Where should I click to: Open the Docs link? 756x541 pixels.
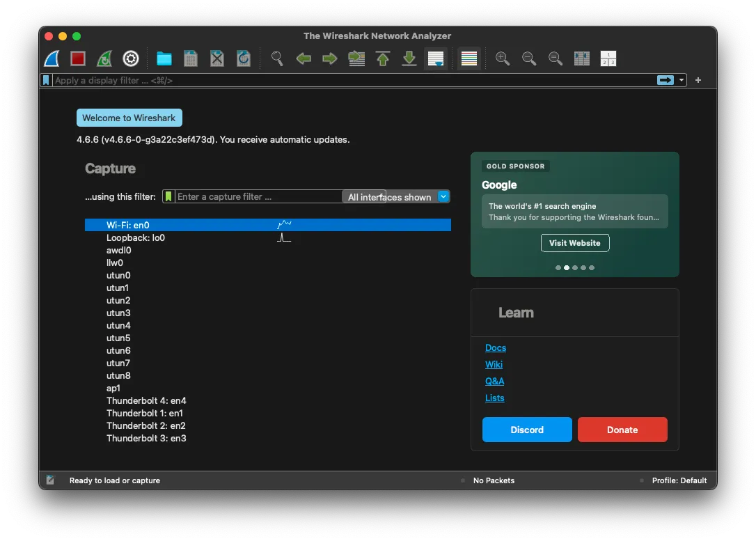point(495,347)
